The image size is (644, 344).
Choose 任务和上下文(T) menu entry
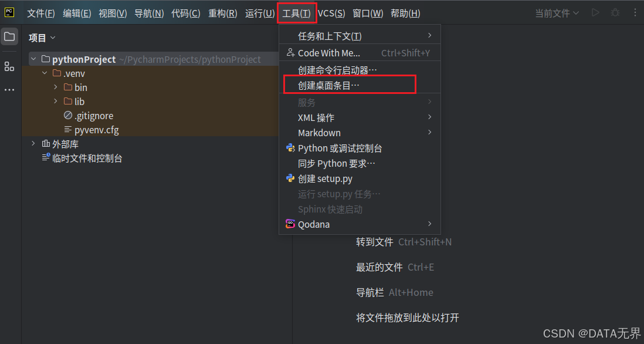360,36
